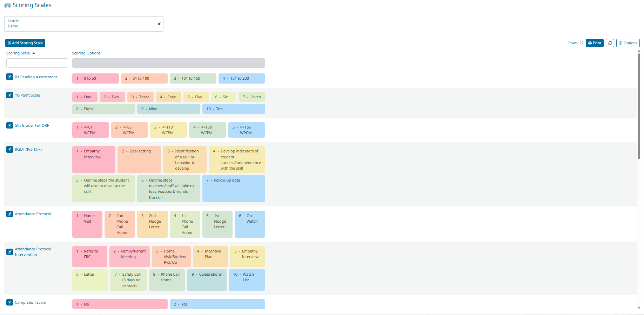
Task: Select the blue '10 - Ten' option swatch
Action: (x=233, y=109)
